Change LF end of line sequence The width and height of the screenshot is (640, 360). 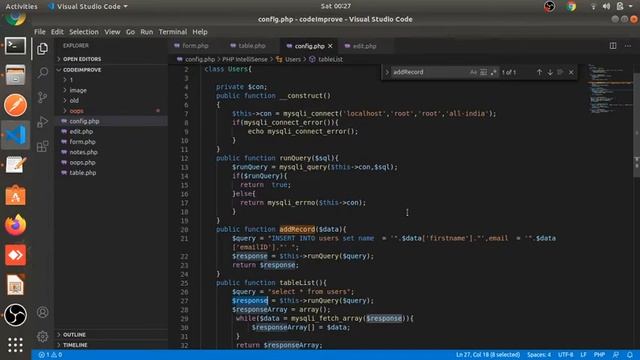click(583, 355)
